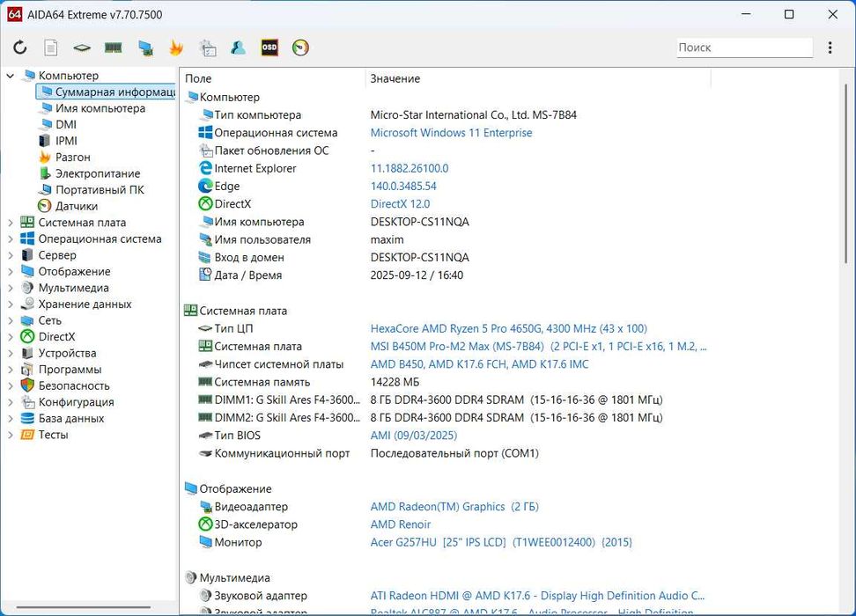
Task: Click the right panel vertical scrollbar
Action: point(845,174)
